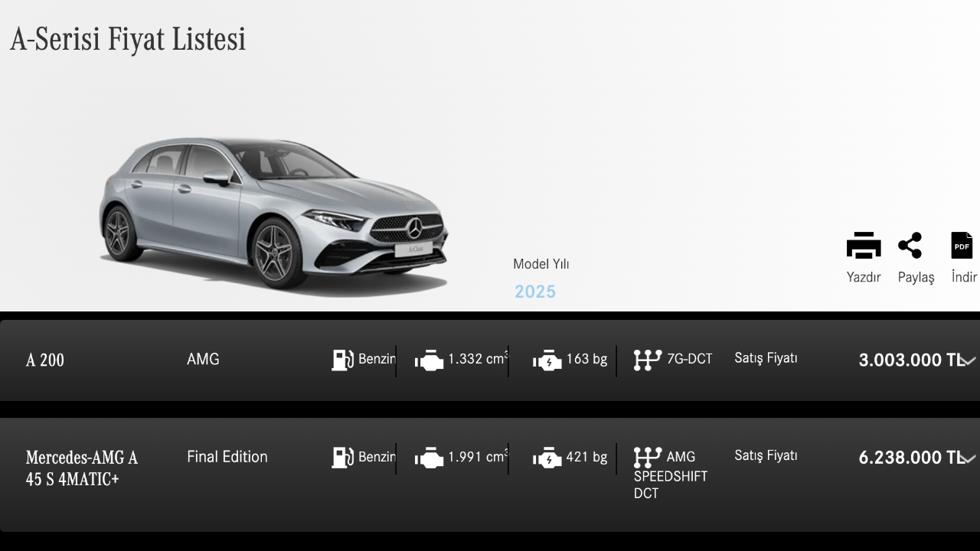Click the Final Edition trim label
Viewport: 980px width, 551px height.
[x=227, y=457]
